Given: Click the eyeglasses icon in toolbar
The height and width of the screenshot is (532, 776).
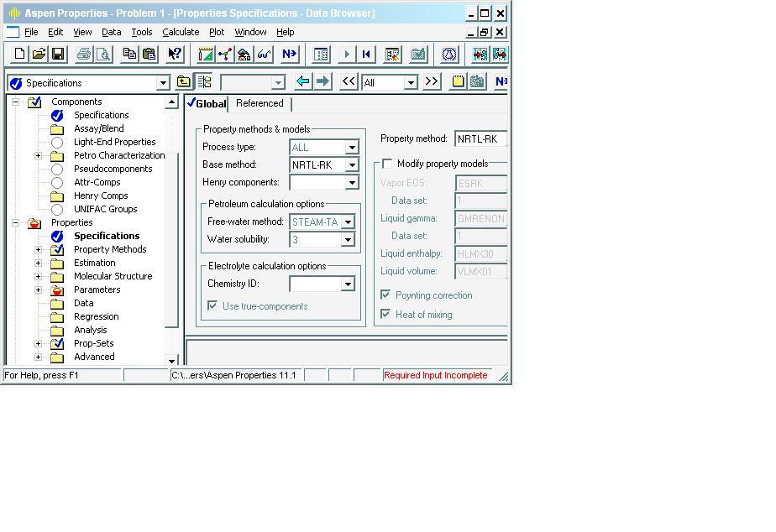Looking at the screenshot, I should coord(264,54).
